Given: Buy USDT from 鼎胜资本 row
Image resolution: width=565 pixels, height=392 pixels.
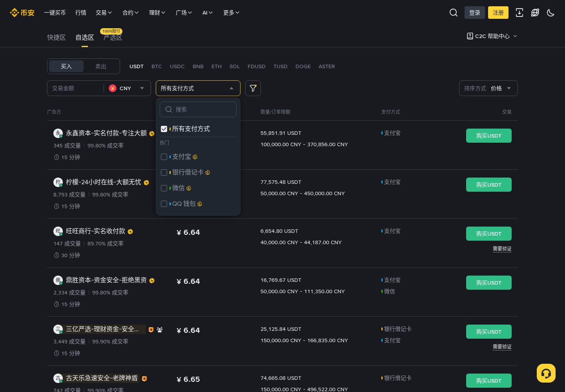Looking at the screenshot, I should pos(489,283).
